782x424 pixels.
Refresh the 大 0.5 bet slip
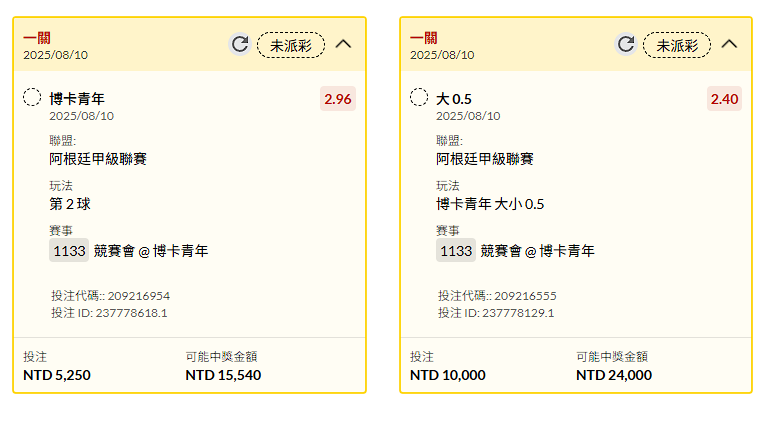[x=626, y=44]
